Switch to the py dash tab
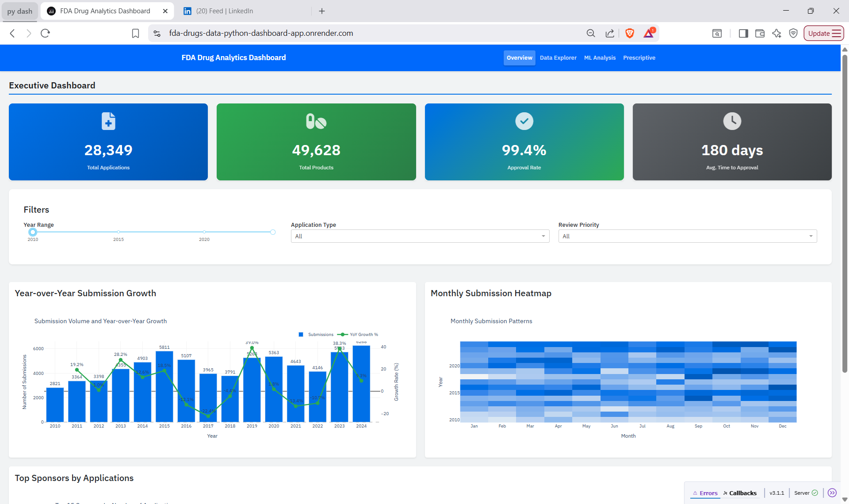The height and width of the screenshot is (504, 849). [x=20, y=11]
